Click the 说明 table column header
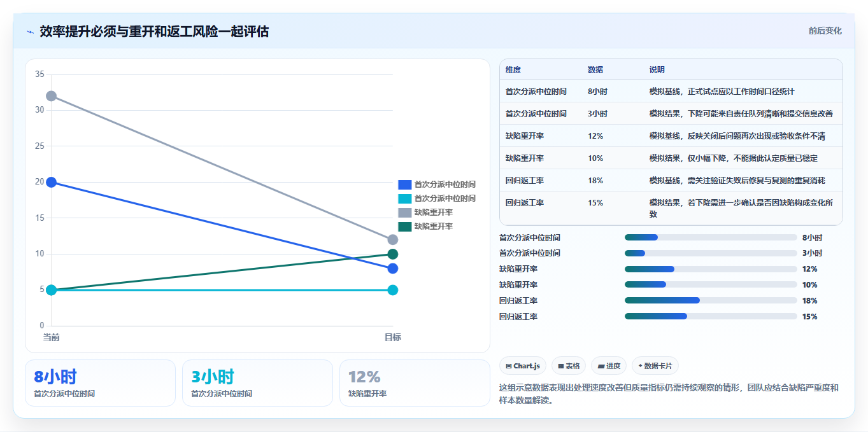This screenshot has width=868, height=432. pos(657,70)
